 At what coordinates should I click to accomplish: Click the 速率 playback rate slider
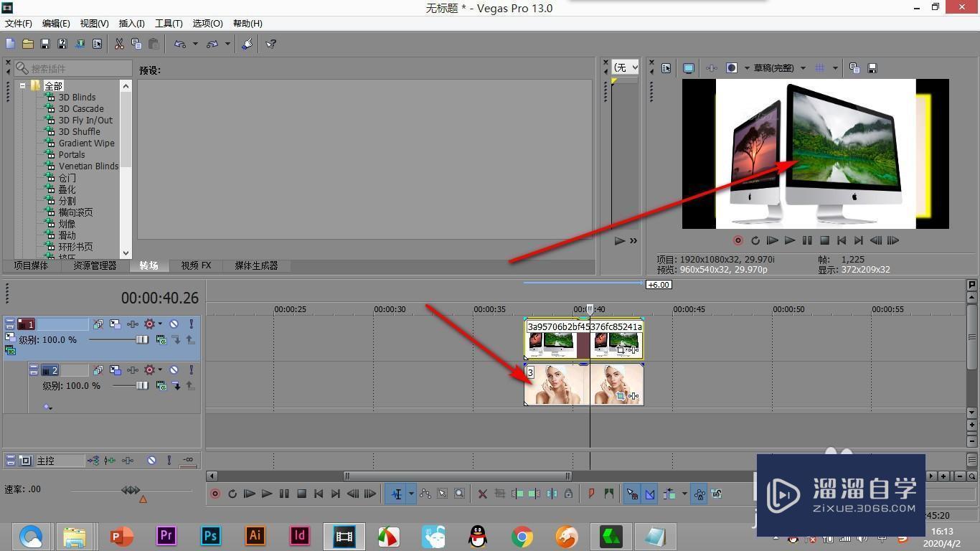click(x=131, y=491)
